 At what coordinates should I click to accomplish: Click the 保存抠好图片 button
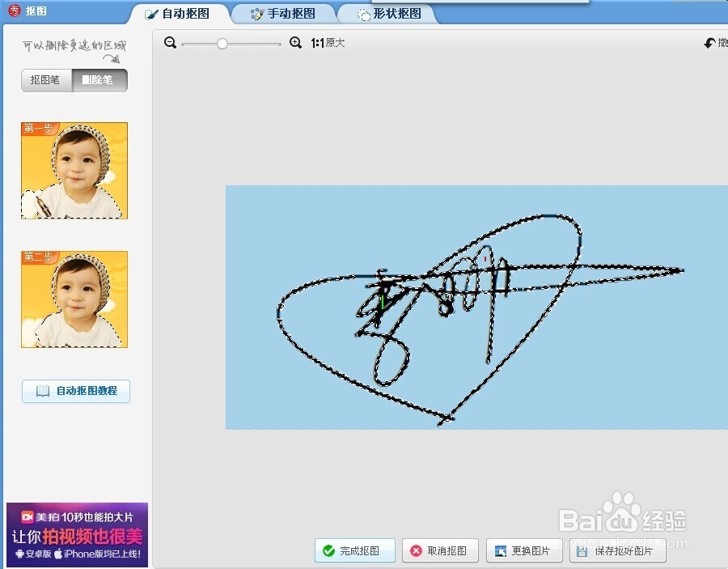pos(617,550)
